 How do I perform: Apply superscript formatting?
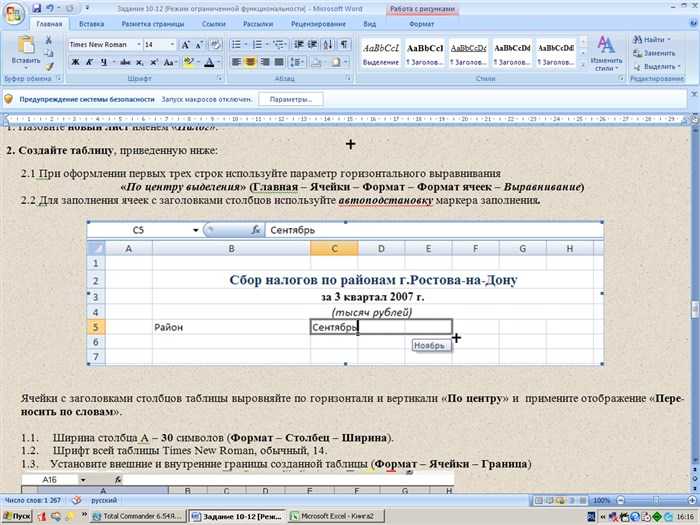[x=154, y=62]
